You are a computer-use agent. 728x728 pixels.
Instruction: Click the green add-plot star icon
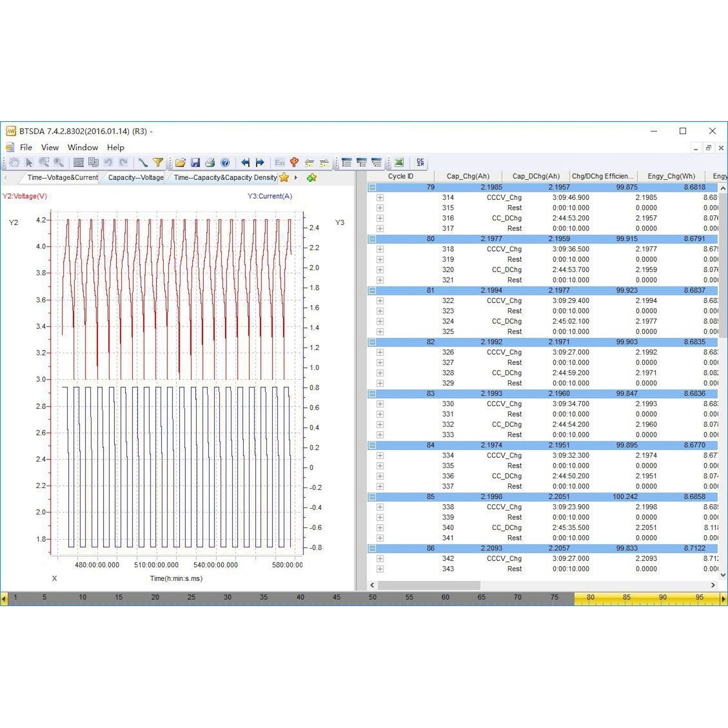pos(311,177)
